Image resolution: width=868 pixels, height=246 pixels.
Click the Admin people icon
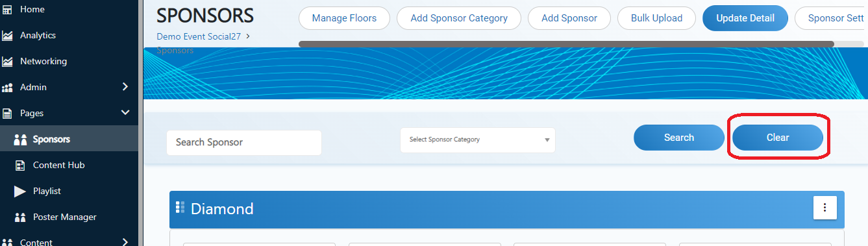[8, 88]
